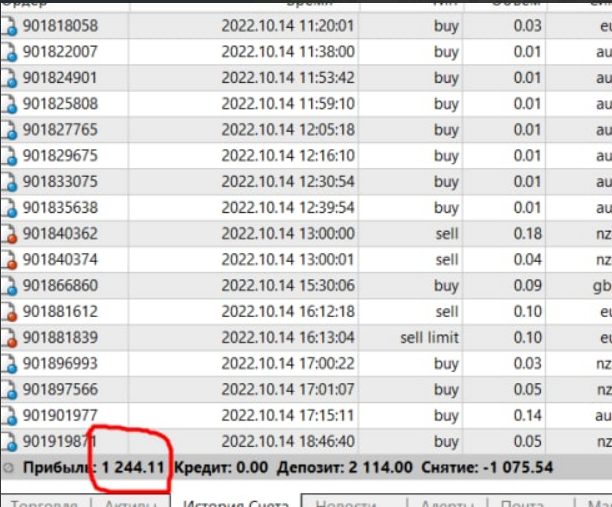Click the Снятие: -1 075.54 summary value
The width and height of the screenshot is (612, 507).
click(x=487, y=467)
